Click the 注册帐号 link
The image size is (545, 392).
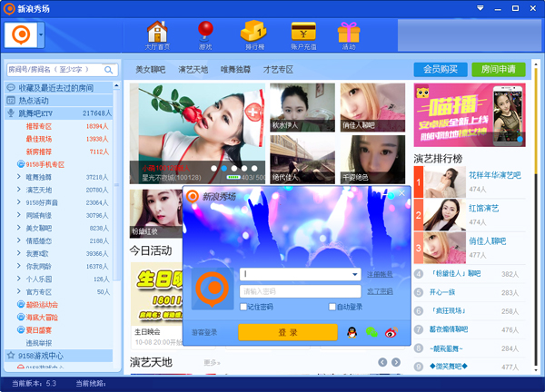click(x=380, y=274)
